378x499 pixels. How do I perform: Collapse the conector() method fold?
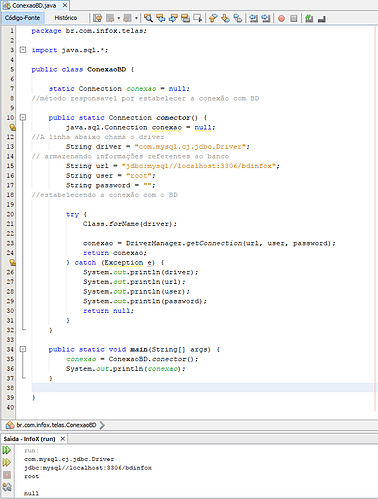pos(23,118)
